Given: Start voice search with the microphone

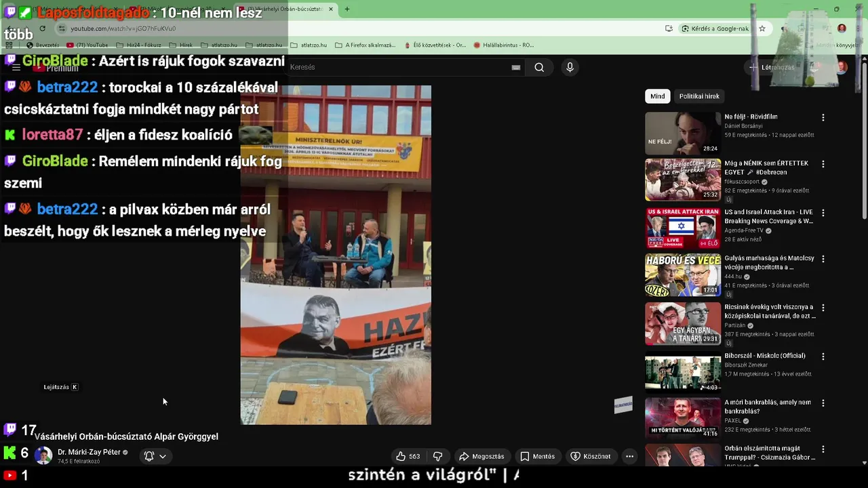Looking at the screenshot, I should pyautogui.click(x=570, y=67).
